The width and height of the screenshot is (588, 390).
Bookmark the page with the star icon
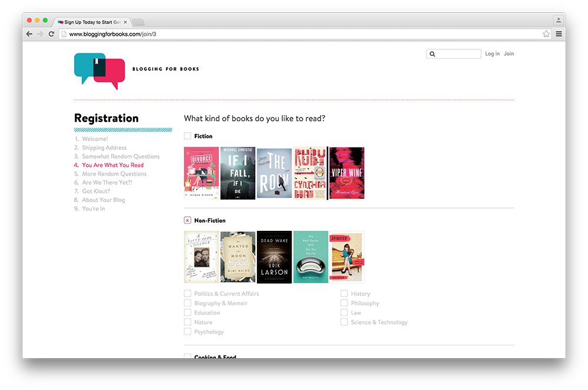click(x=546, y=34)
